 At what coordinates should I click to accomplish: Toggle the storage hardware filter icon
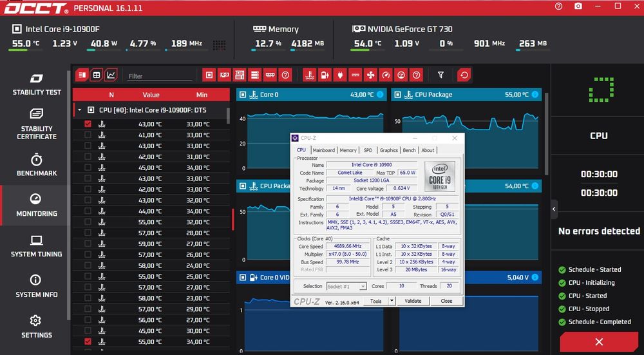[254, 75]
